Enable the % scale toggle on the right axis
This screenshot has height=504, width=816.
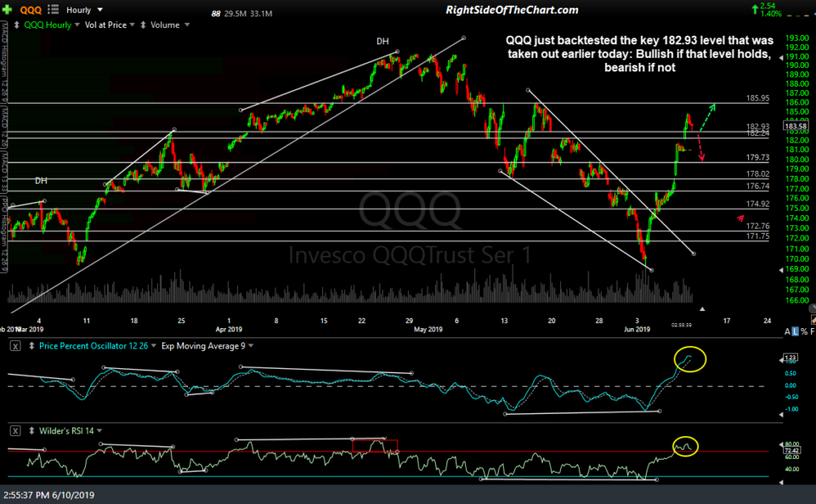pyautogui.click(x=803, y=332)
